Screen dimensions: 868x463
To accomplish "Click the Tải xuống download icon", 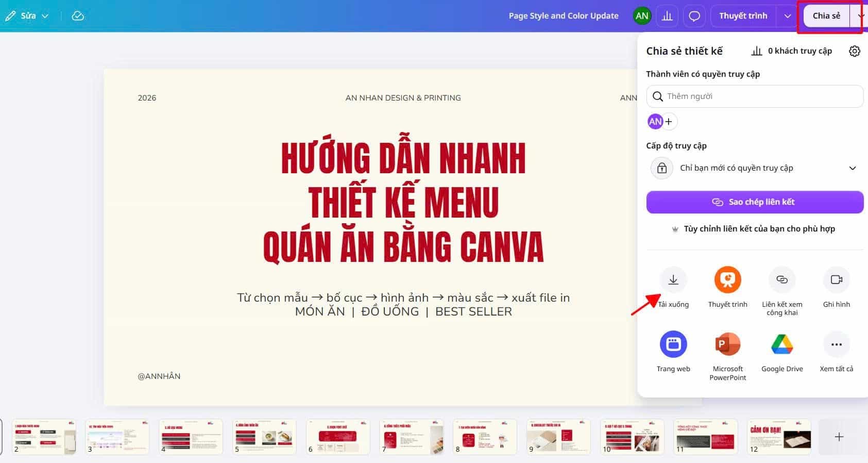I will click(x=673, y=279).
